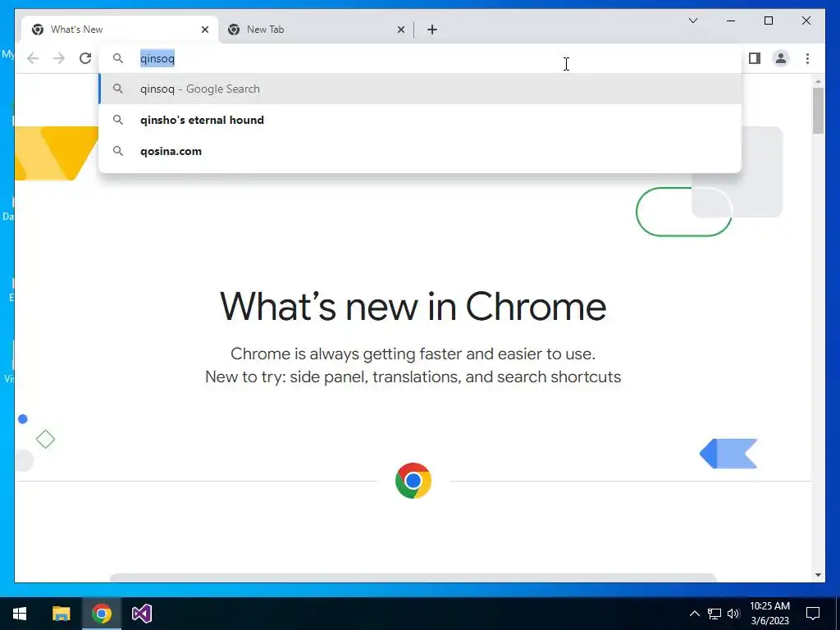Close the What's New tab

[204, 30]
